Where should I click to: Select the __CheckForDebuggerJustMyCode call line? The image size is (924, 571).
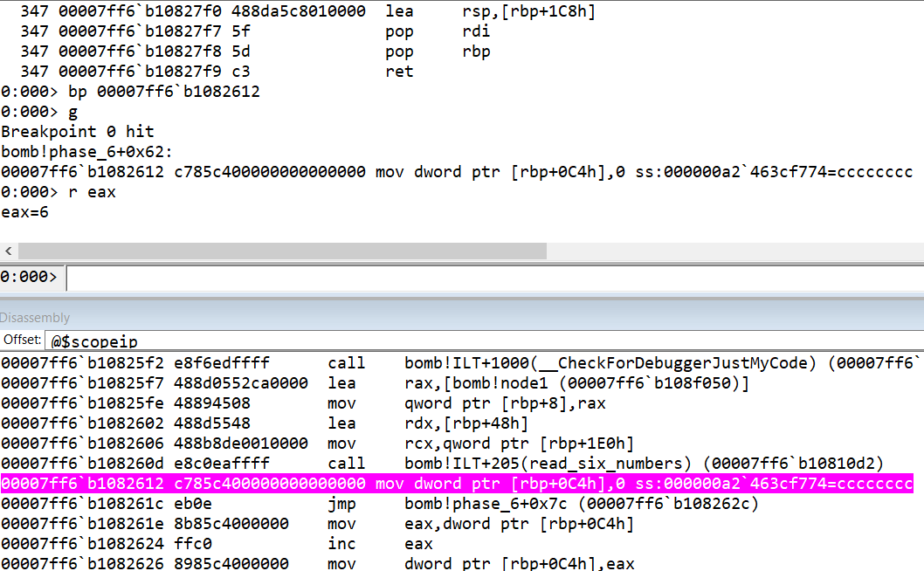[454, 363]
